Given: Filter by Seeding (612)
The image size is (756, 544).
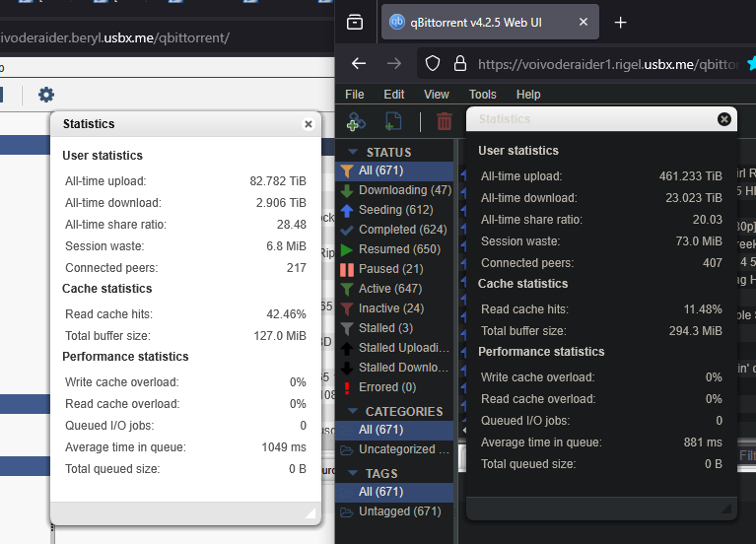Looking at the screenshot, I should (394, 210).
